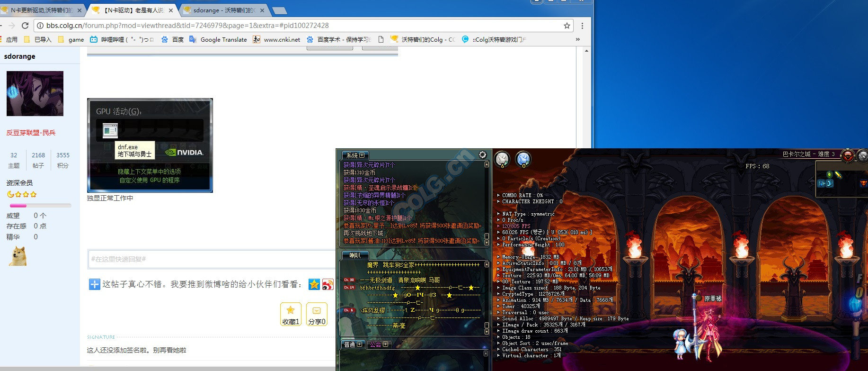Open the 反豆芽联盟-民兵 group link
Image resolution: width=868 pixels, height=371 pixels.
pyautogui.click(x=31, y=133)
